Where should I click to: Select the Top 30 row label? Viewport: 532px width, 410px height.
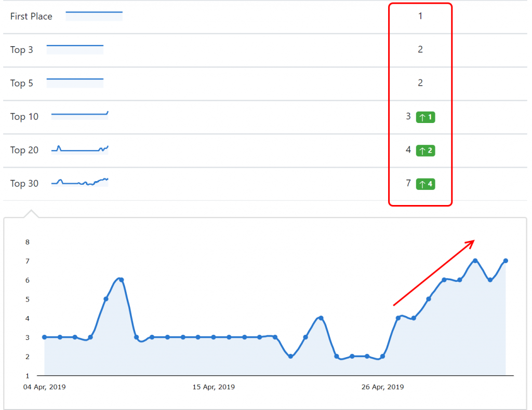point(24,184)
